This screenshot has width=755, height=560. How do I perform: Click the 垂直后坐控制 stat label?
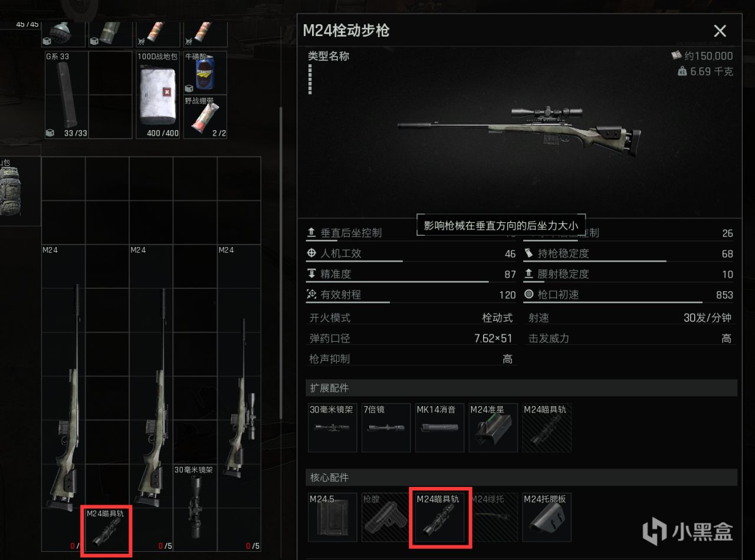351,233
